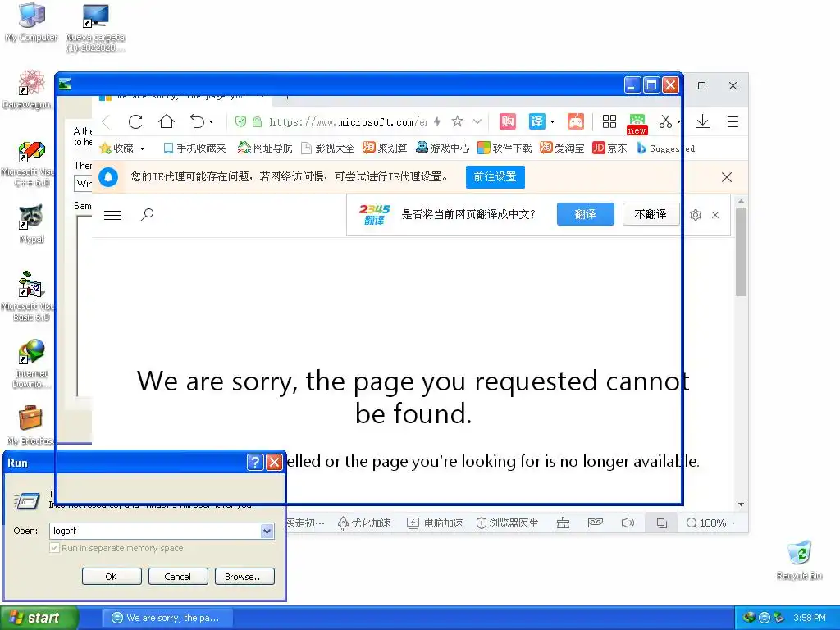Open the 网址导航 bookmark
This screenshot has width=840, height=630.
click(265, 148)
